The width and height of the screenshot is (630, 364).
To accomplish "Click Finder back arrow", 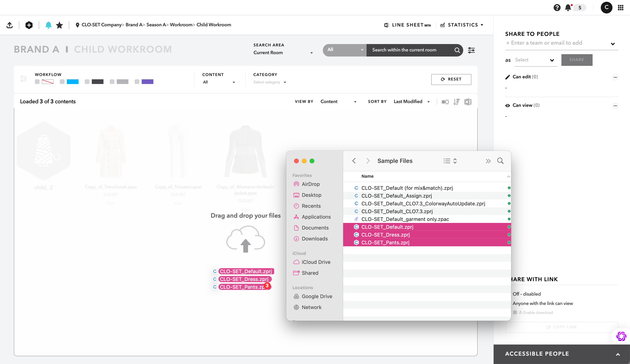I will click(354, 161).
